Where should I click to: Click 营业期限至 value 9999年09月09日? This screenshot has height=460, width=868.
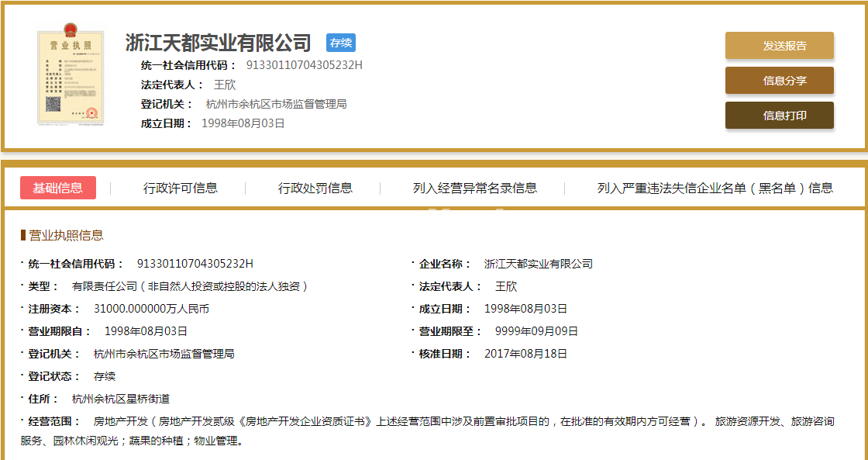click(x=536, y=331)
